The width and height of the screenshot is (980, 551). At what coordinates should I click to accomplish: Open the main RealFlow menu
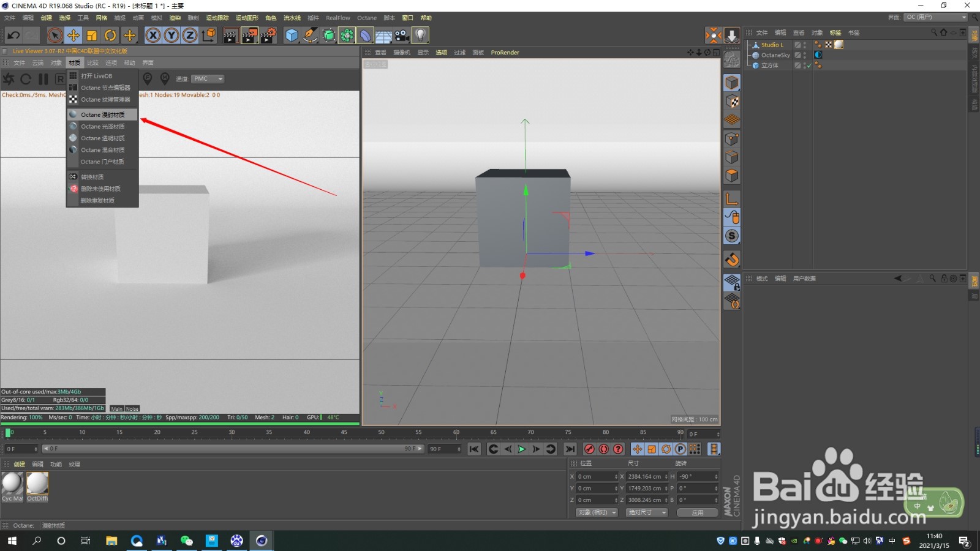click(338, 18)
